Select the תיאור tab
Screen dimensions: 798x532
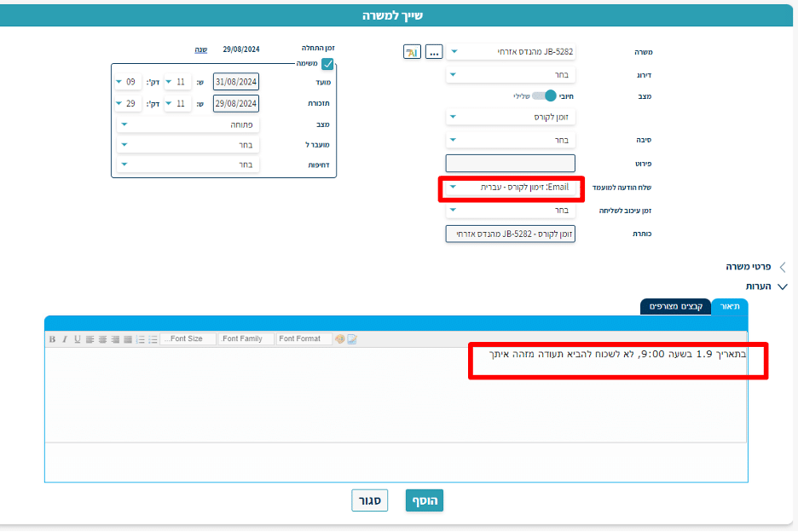tap(730, 307)
